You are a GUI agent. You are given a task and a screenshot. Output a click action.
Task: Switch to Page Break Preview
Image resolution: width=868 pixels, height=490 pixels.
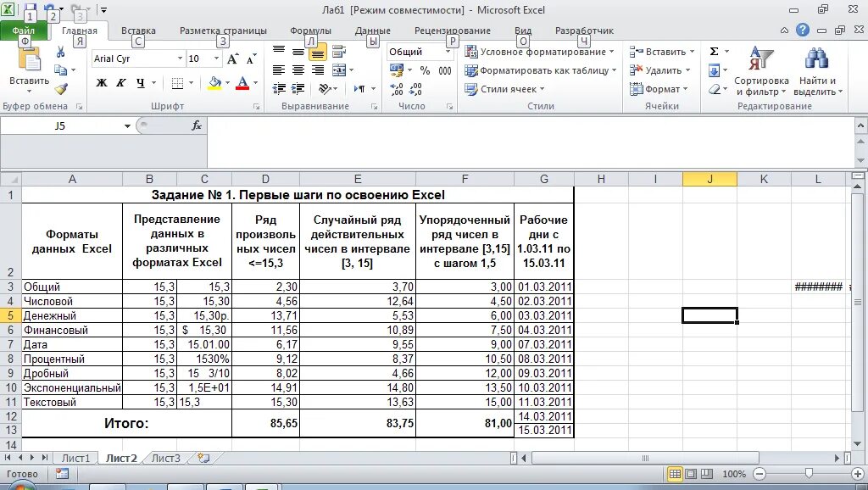[707, 474]
